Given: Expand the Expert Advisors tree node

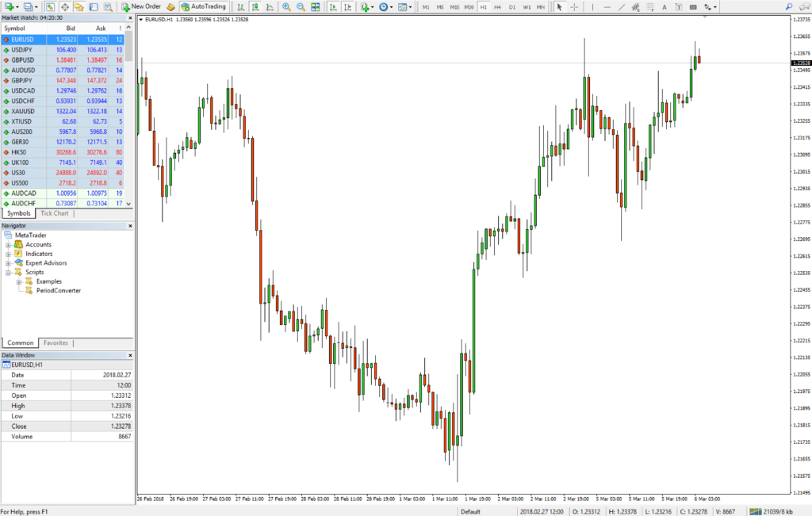Looking at the screenshot, I should [8, 263].
